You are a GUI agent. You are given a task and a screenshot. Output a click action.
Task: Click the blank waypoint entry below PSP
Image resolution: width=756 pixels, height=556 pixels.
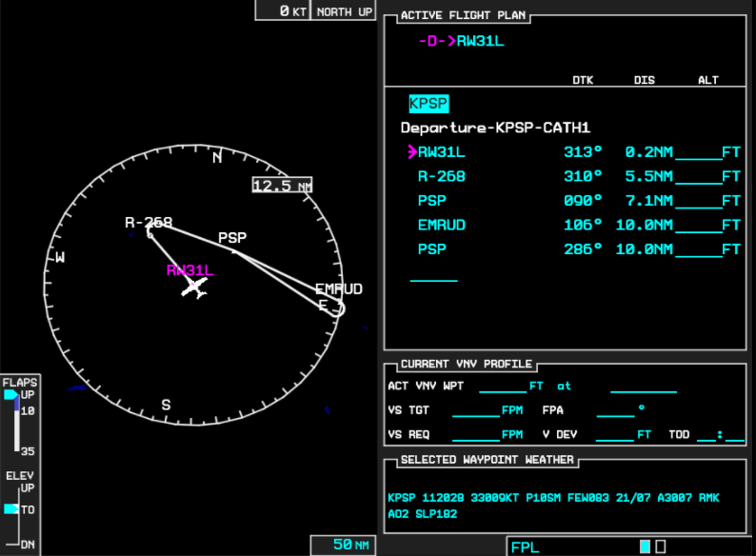[433, 275]
